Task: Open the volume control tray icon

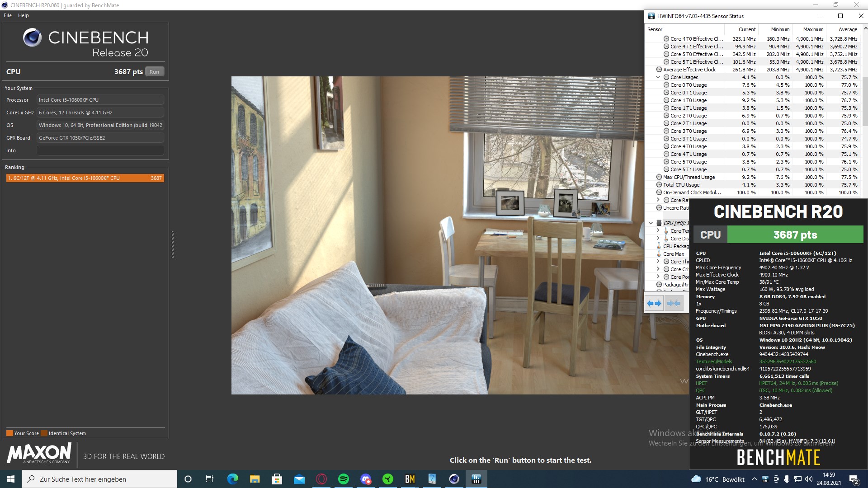Action: click(809, 479)
